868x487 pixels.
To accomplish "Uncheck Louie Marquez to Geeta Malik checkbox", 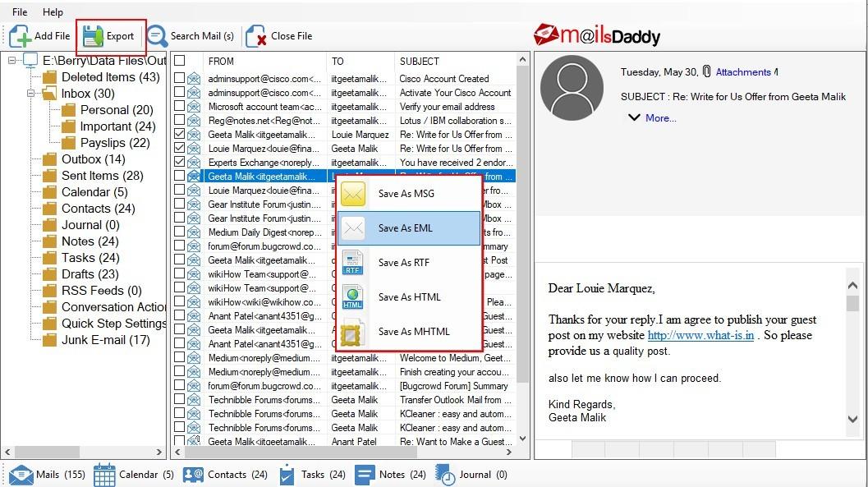I will point(179,147).
